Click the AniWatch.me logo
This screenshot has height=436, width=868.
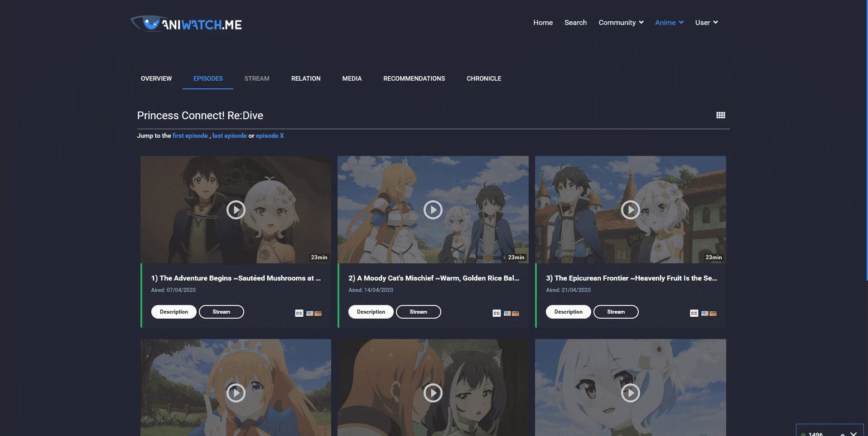click(x=186, y=24)
